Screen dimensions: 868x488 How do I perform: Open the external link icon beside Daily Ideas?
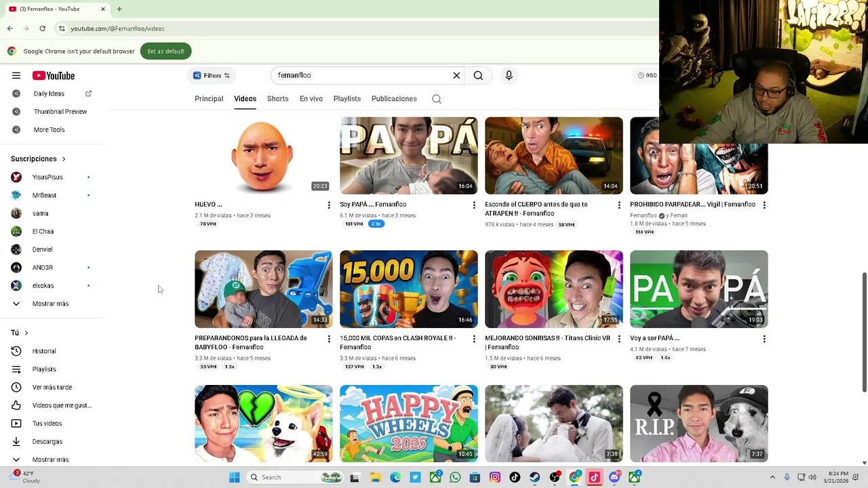click(x=88, y=94)
